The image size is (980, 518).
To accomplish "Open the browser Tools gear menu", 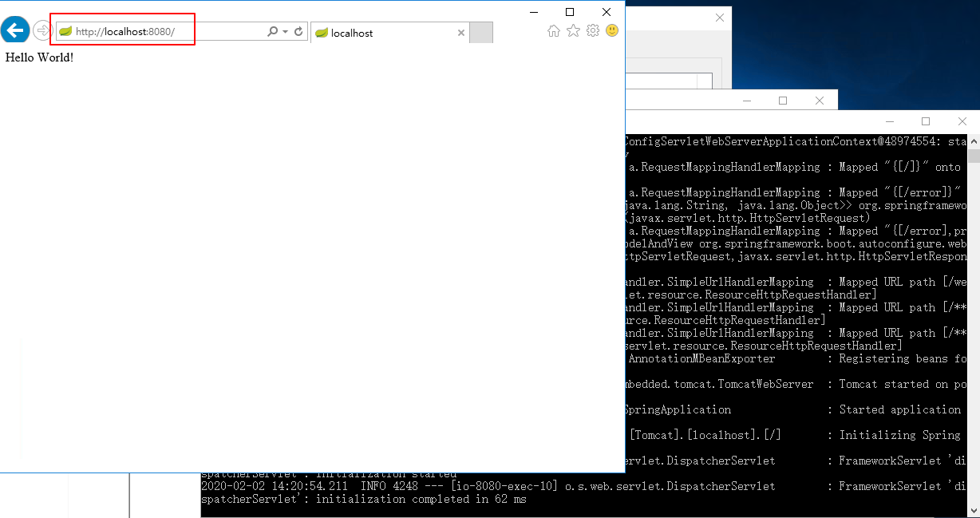I will (593, 31).
